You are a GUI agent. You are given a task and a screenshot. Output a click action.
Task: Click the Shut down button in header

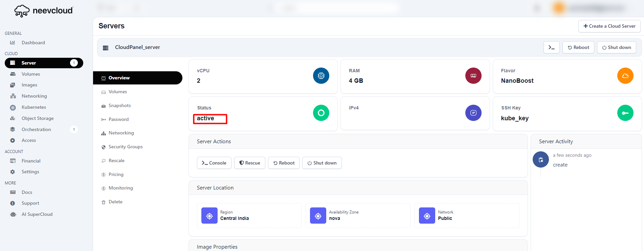[x=616, y=47]
